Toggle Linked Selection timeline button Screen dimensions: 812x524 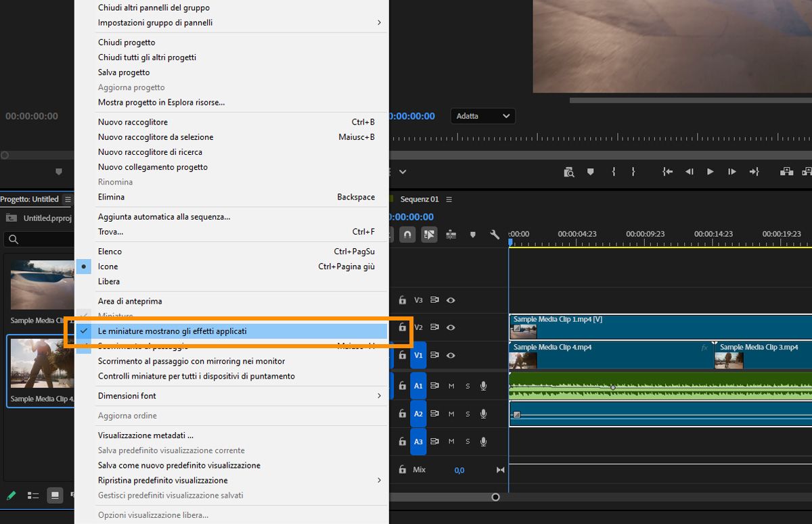pos(429,235)
